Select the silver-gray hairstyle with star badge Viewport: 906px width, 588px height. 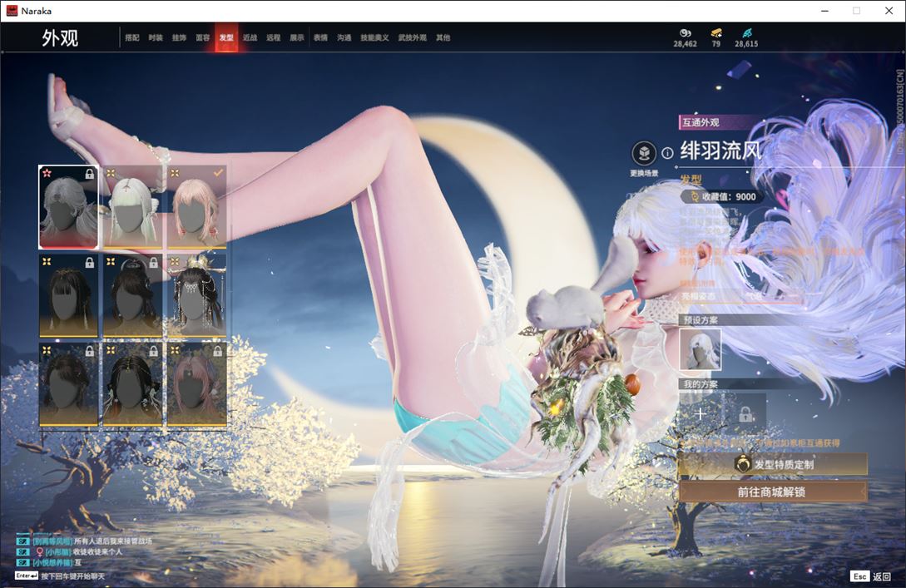point(68,207)
